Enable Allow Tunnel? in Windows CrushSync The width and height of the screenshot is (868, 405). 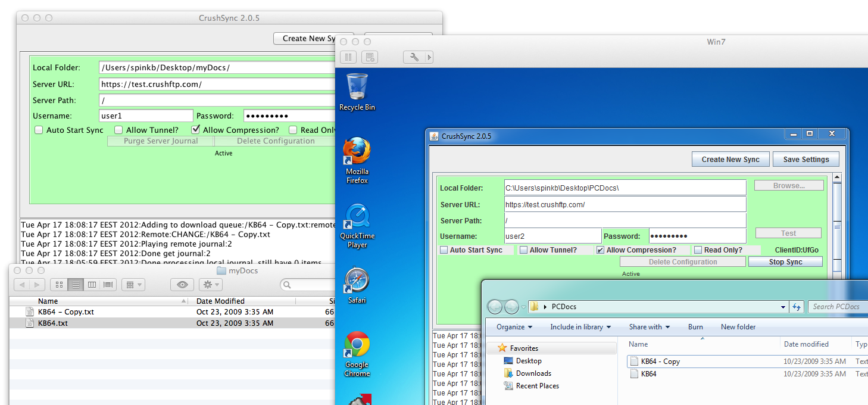[x=523, y=250]
